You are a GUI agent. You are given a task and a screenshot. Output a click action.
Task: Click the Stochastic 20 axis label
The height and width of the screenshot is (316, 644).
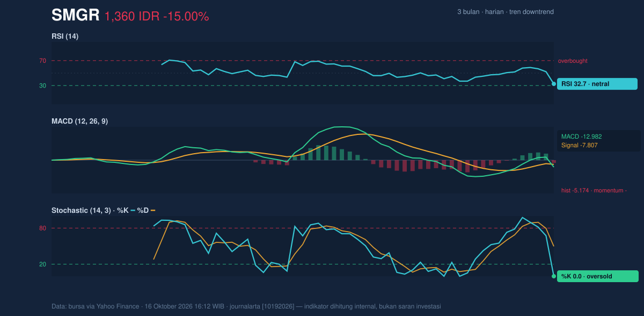(42, 264)
